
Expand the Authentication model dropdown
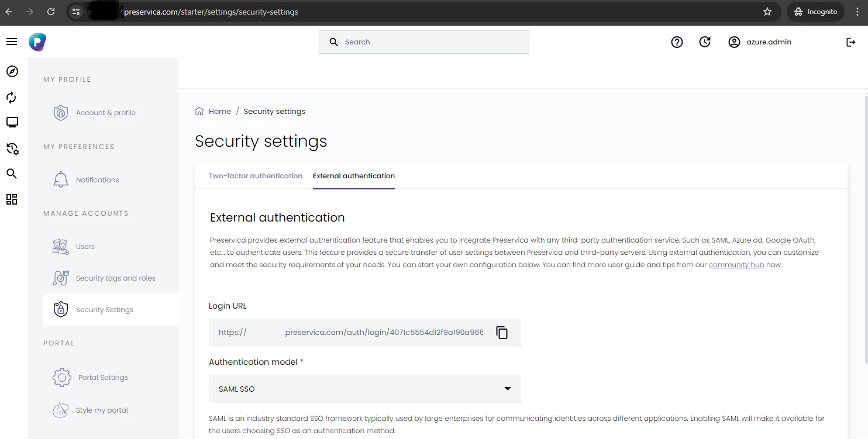click(364, 389)
